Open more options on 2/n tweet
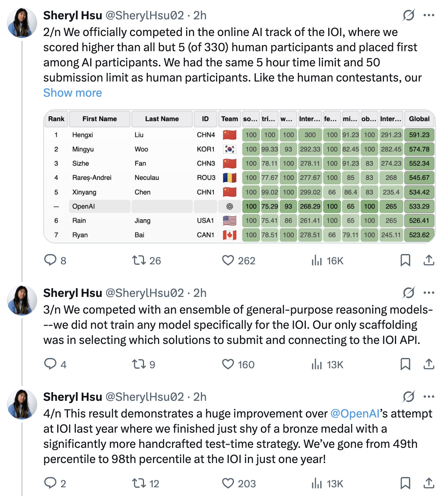The width and height of the screenshot is (448, 496). click(429, 15)
